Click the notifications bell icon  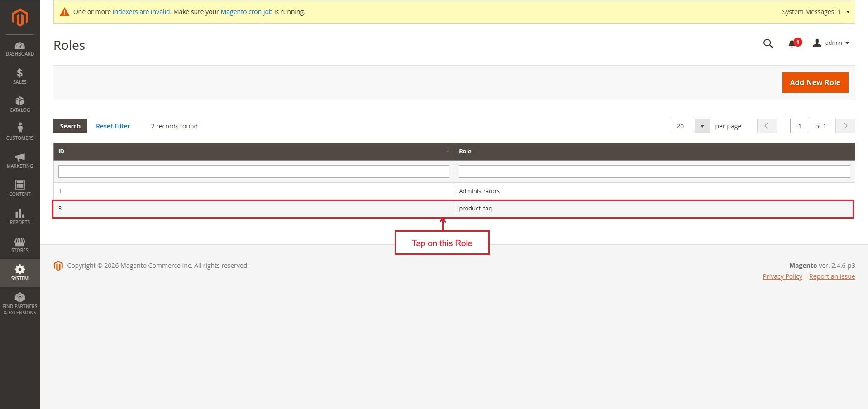792,43
